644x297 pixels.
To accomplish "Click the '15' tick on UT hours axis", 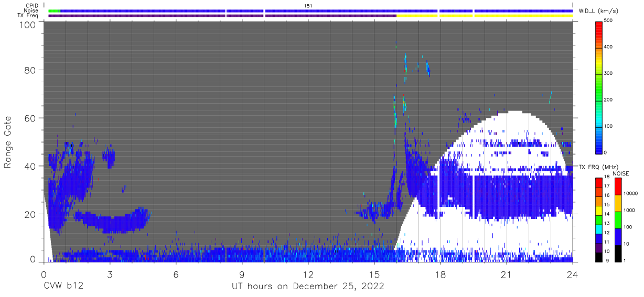I will pos(374,274).
